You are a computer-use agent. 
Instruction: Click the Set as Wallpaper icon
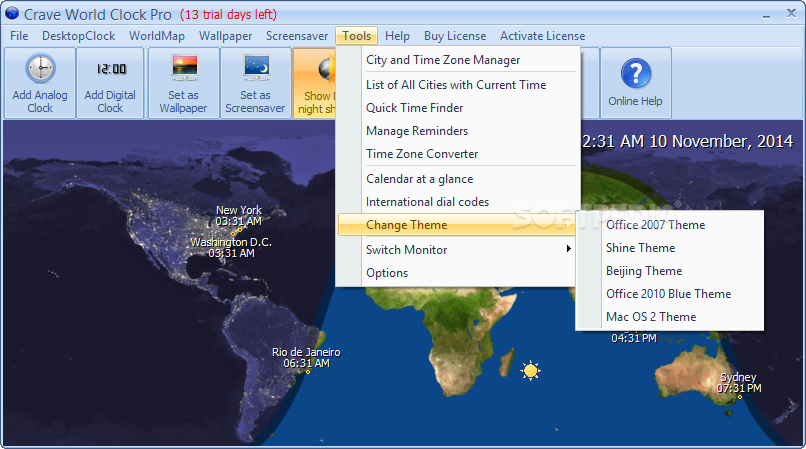click(184, 68)
